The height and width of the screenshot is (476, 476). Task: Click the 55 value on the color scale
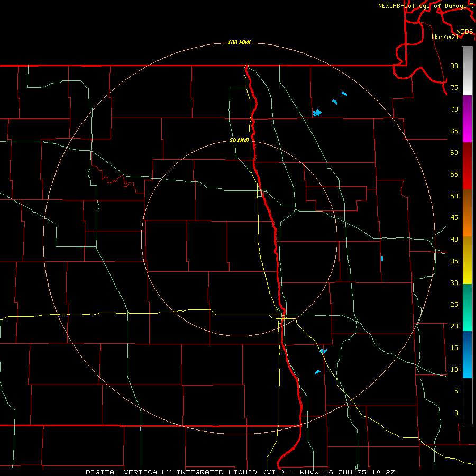[454, 174]
